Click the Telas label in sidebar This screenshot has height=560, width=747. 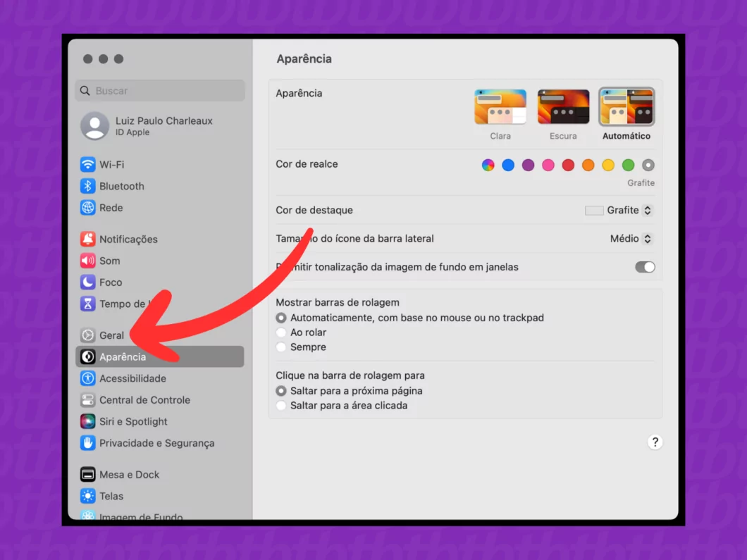point(111,496)
